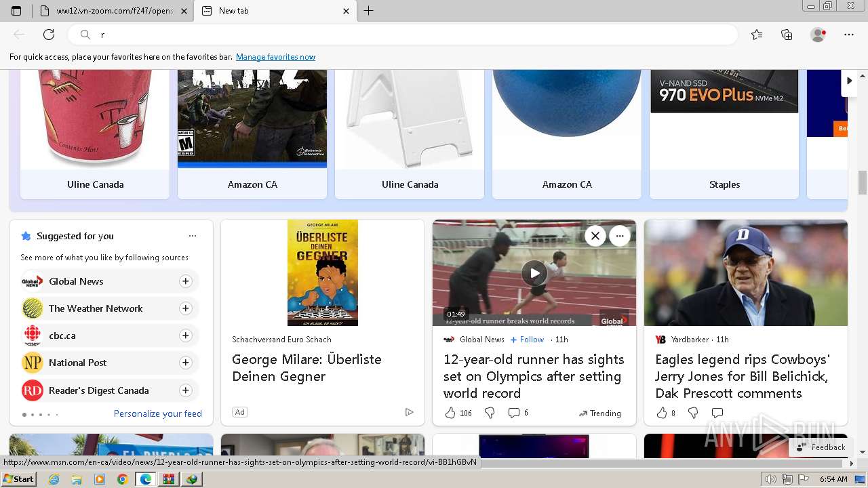This screenshot has width=868, height=488.
Task: Click the page scroll down arrow
Action: point(863,452)
